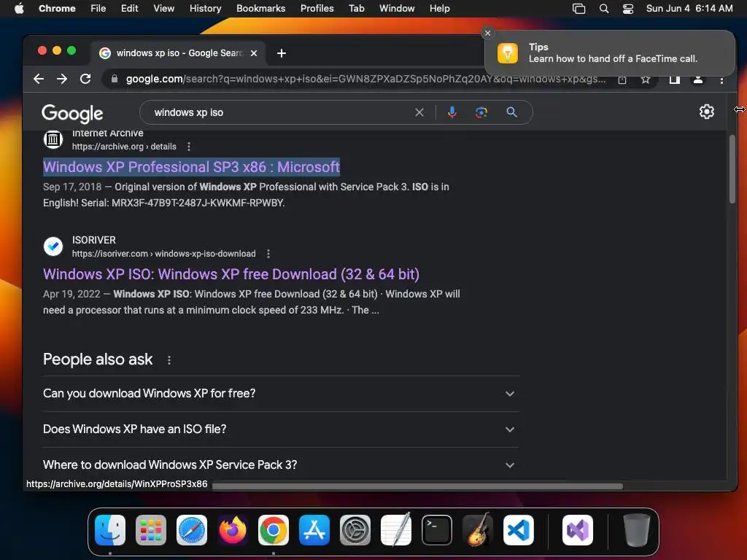This screenshot has height=560, width=747.
Task: Reload the current page
Action: click(x=85, y=79)
